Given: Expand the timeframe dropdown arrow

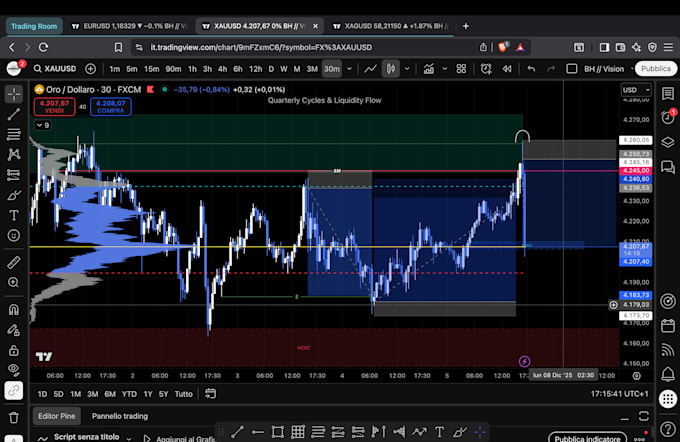Looking at the screenshot, I should (349, 69).
